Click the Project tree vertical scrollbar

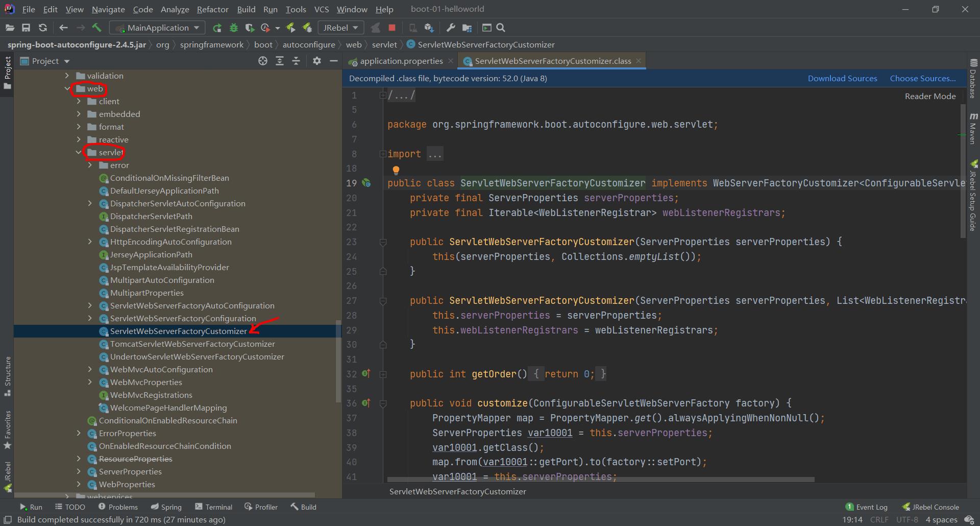[338, 362]
